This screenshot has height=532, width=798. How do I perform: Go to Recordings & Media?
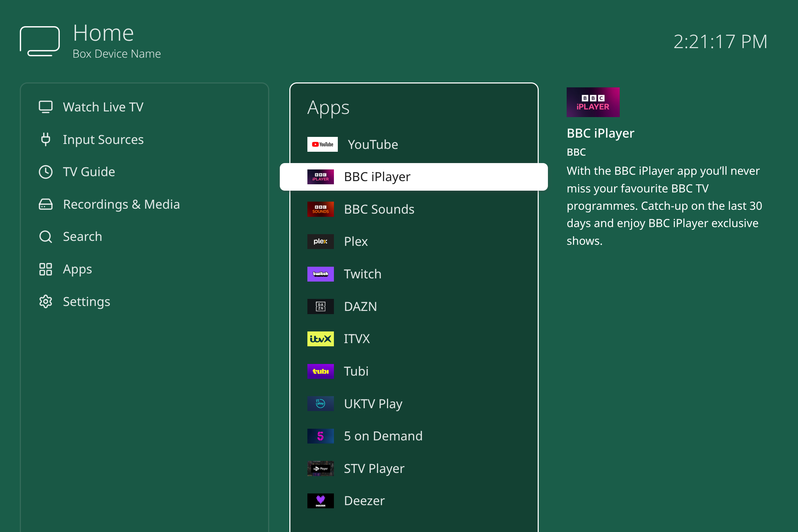coord(121,204)
